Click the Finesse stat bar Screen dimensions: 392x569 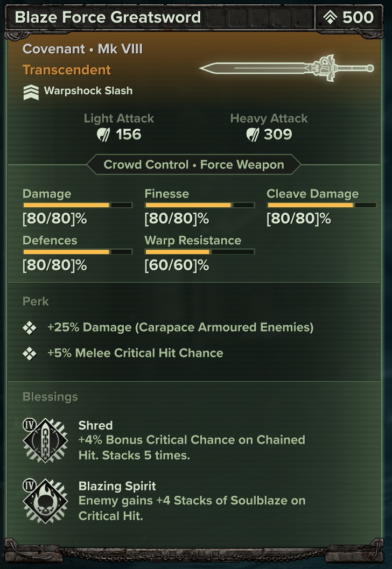tap(200, 205)
